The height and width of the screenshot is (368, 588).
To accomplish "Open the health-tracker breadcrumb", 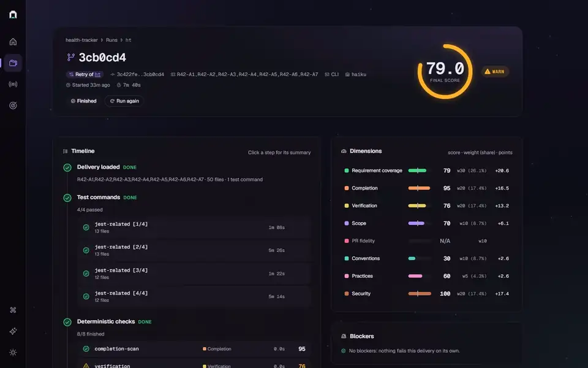I will click(81, 40).
